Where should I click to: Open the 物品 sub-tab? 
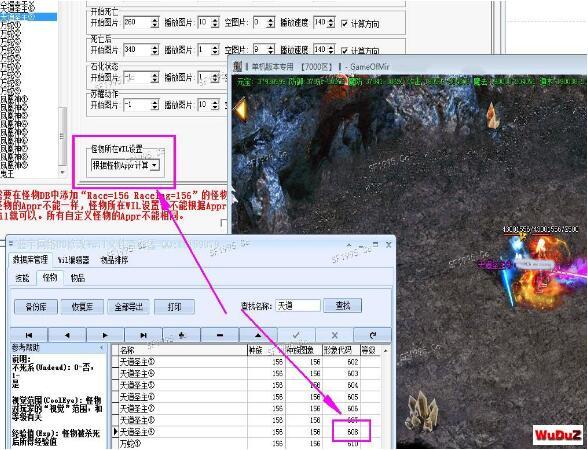[78, 278]
